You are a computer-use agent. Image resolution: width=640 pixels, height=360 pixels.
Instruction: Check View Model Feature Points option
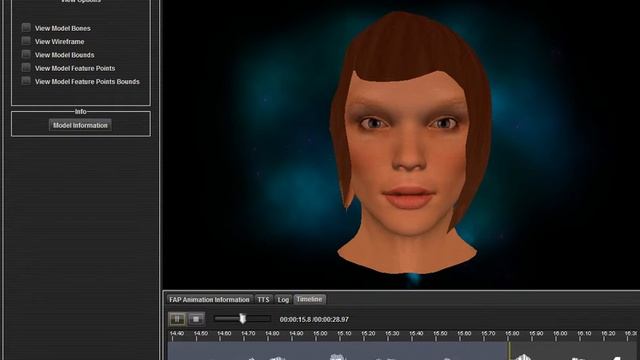26,68
